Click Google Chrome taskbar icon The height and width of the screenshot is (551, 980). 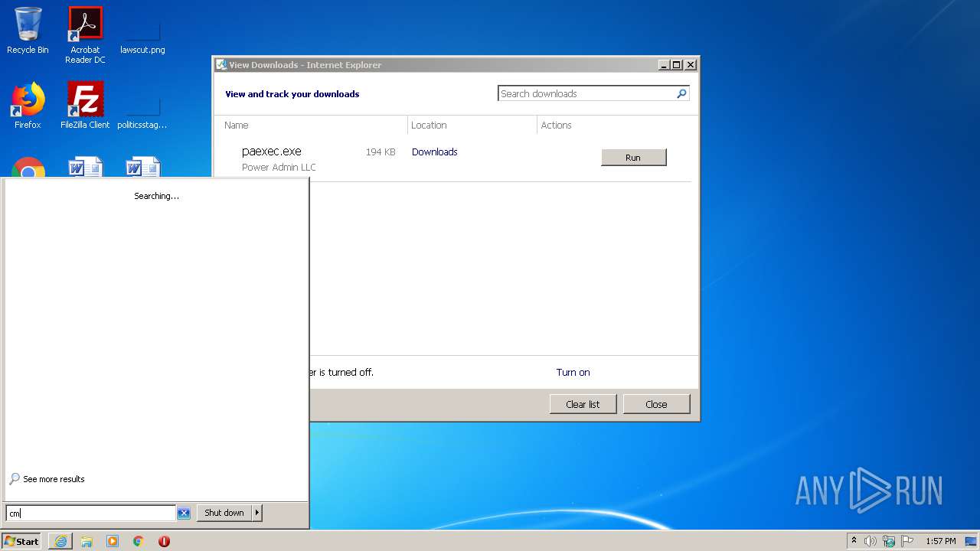tap(139, 541)
